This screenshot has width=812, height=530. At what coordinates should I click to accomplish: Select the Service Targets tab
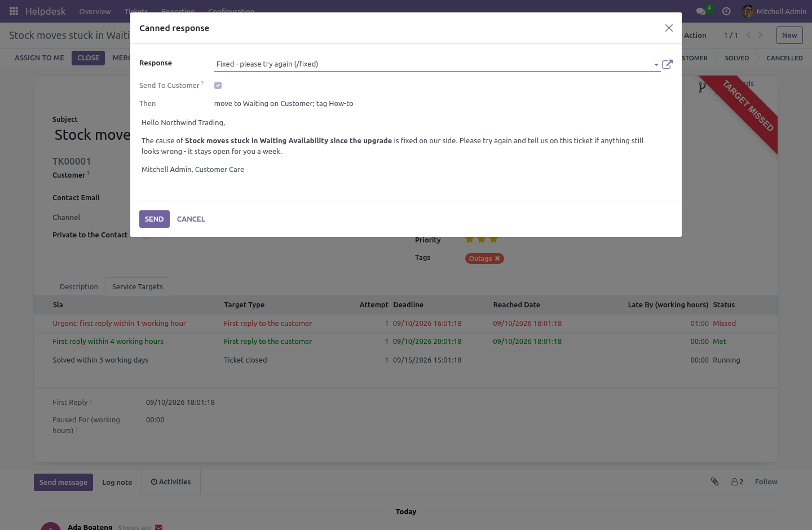point(138,287)
